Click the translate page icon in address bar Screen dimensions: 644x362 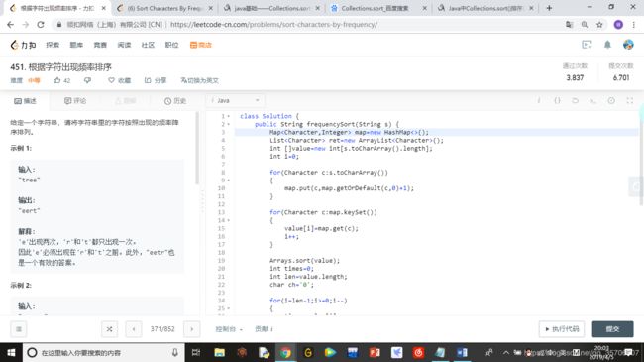click(570, 25)
